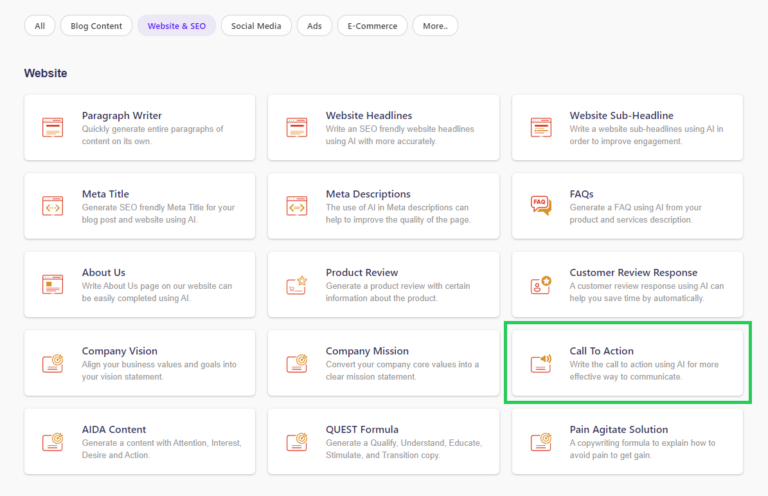
Task: Open the Social Media category tab
Action: [x=256, y=26]
